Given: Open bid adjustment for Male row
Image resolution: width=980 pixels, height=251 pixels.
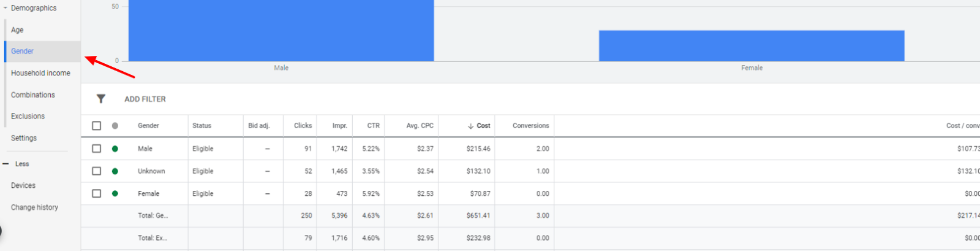Looking at the screenshot, I should 267,149.
